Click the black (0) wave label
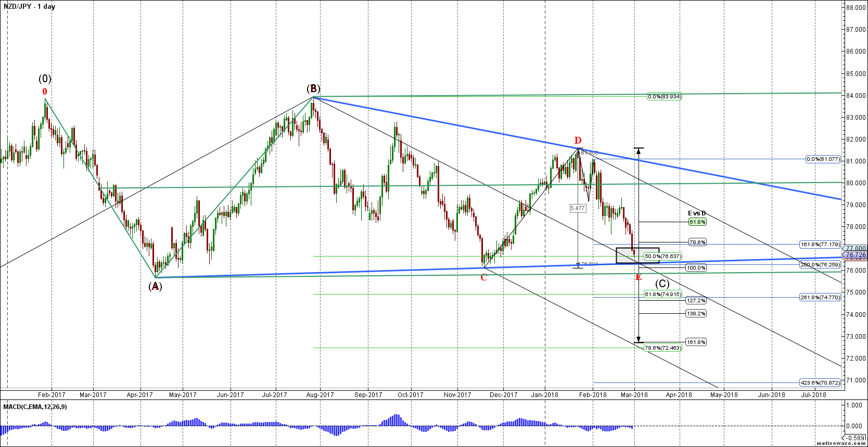This screenshot has height=447, width=868. [45, 79]
